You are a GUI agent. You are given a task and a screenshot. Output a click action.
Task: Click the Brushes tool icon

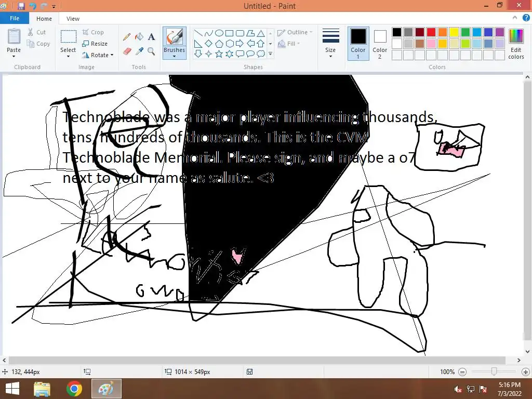175,37
